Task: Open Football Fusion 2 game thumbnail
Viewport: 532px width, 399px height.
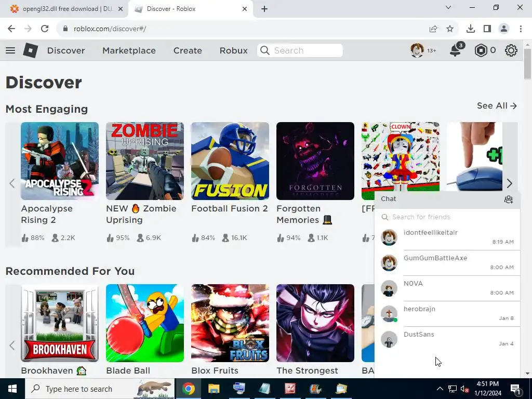Action: pos(230,161)
